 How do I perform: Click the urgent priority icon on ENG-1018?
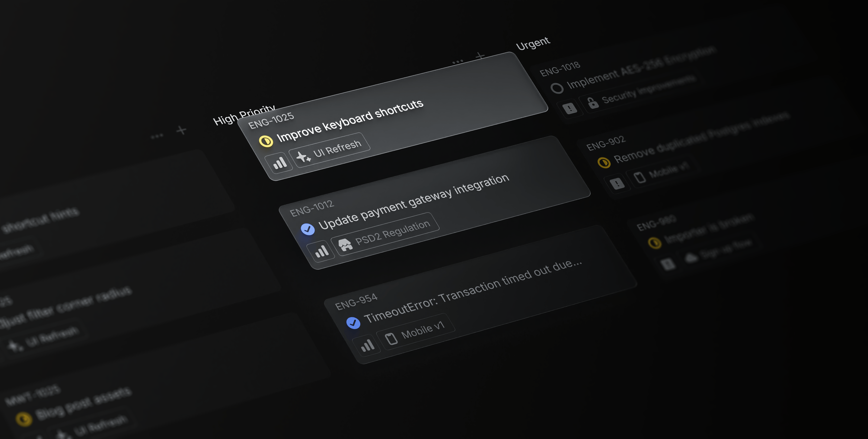click(x=570, y=108)
